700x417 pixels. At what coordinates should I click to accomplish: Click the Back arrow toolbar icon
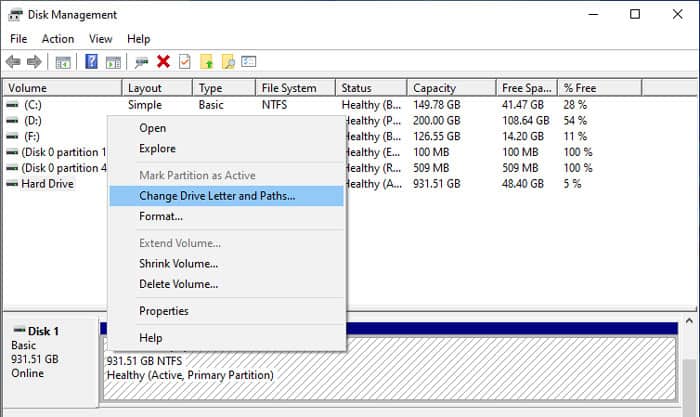point(13,62)
